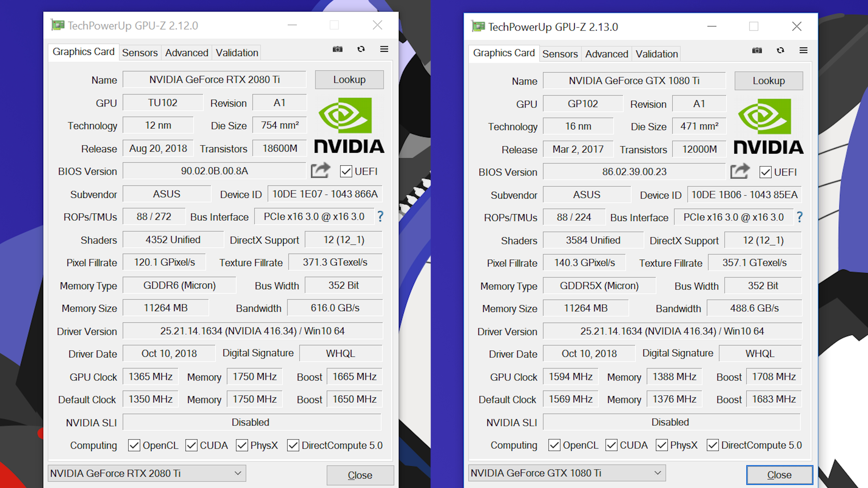
Task: Click the Name field showing GTX 1080 Ti
Action: [634, 80]
